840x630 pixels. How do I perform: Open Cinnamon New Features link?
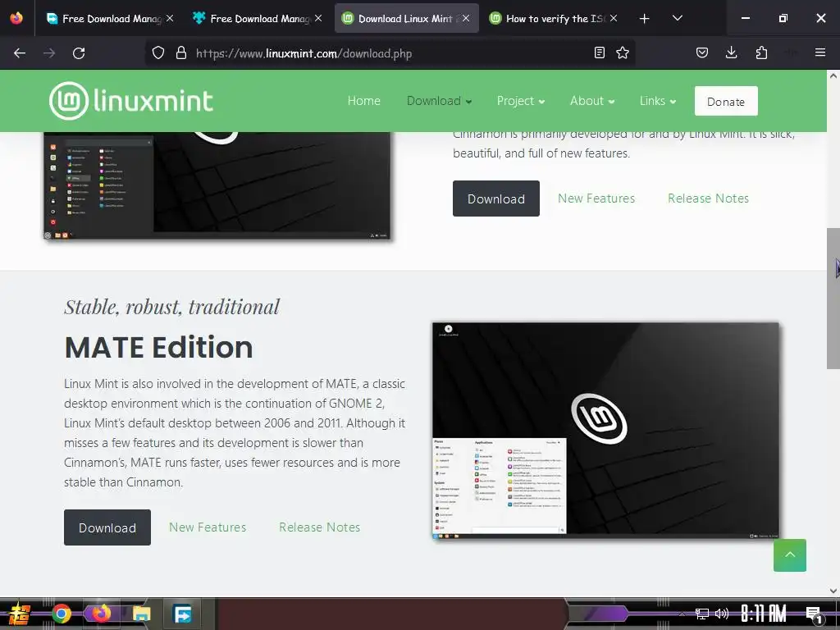(x=596, y=199)
